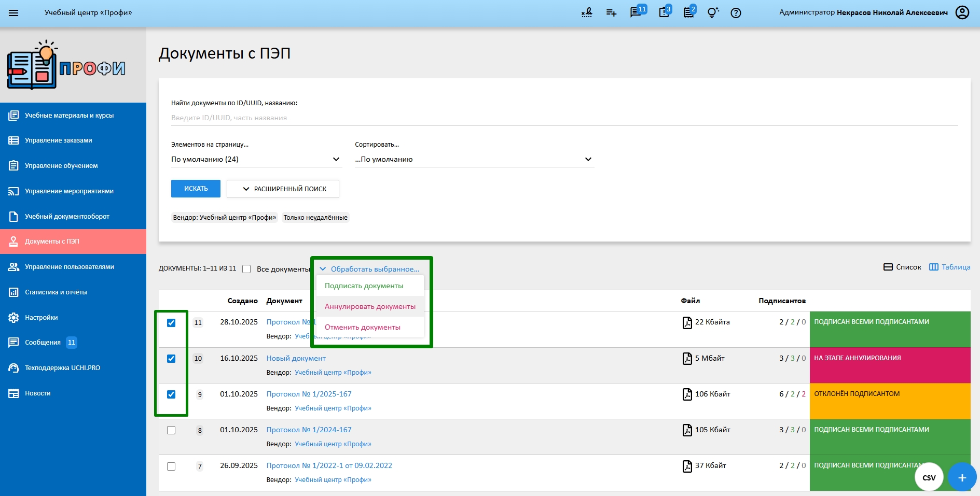Screen dimensions: 980x496
Task: Open the hamburger menu in header
Action: pos(13,13)
